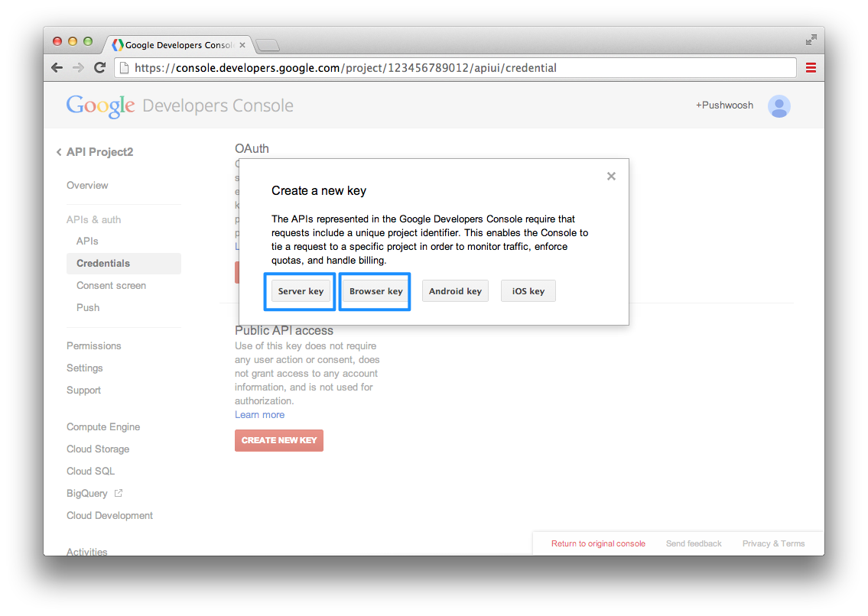This screenshot has width=868, height=616.
Task: Close the Create a new key dialog
Action: (611, 176)
